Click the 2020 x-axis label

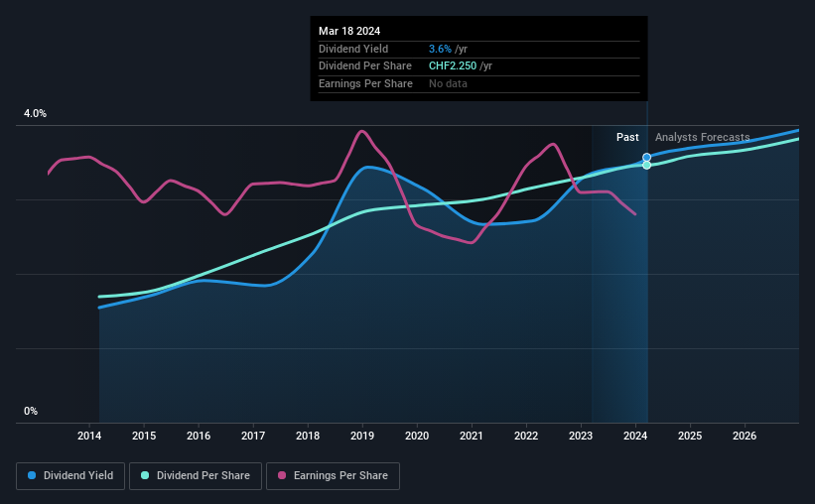point(417,436)
